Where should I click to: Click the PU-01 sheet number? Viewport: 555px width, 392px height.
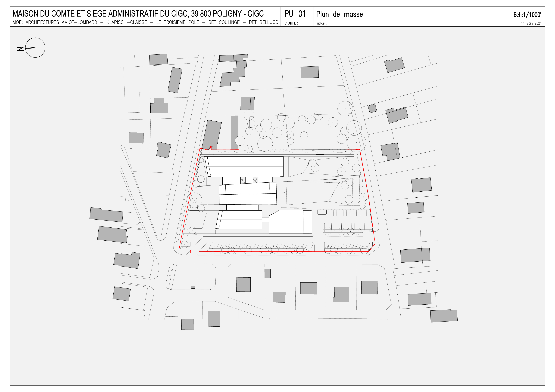pos(295,14)
